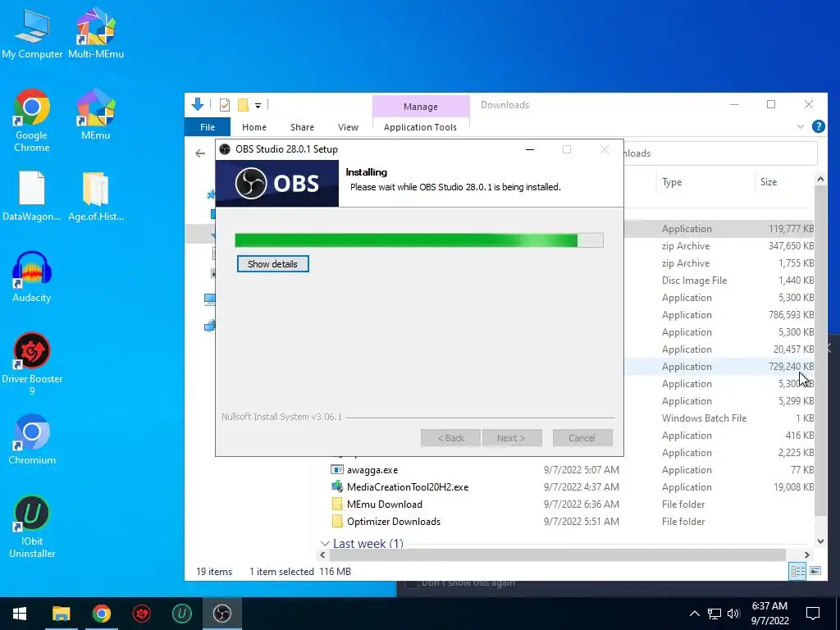Select Driver Booster 9 desktop shortcut
840x630 pixels.
(x=32, y=364)
